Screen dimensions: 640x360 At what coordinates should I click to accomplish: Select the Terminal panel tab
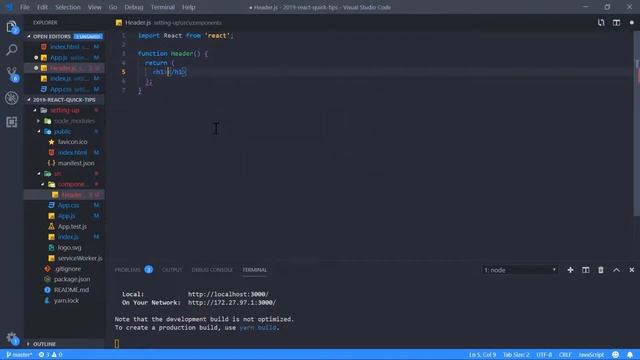coord(255,270)
